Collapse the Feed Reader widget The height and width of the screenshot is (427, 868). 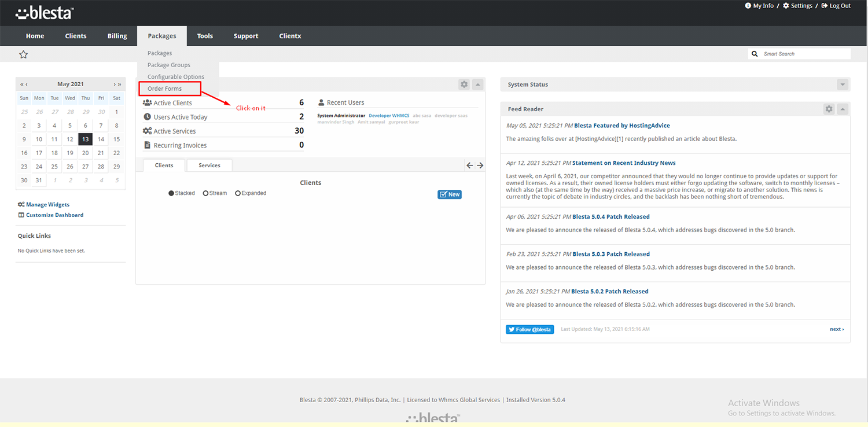843,109
